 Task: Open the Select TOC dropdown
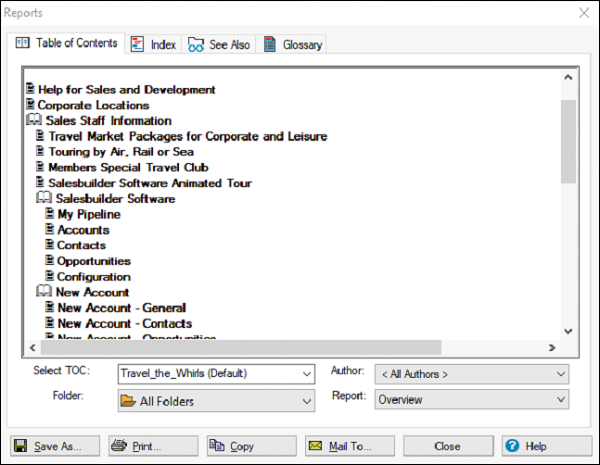(306, 374)
